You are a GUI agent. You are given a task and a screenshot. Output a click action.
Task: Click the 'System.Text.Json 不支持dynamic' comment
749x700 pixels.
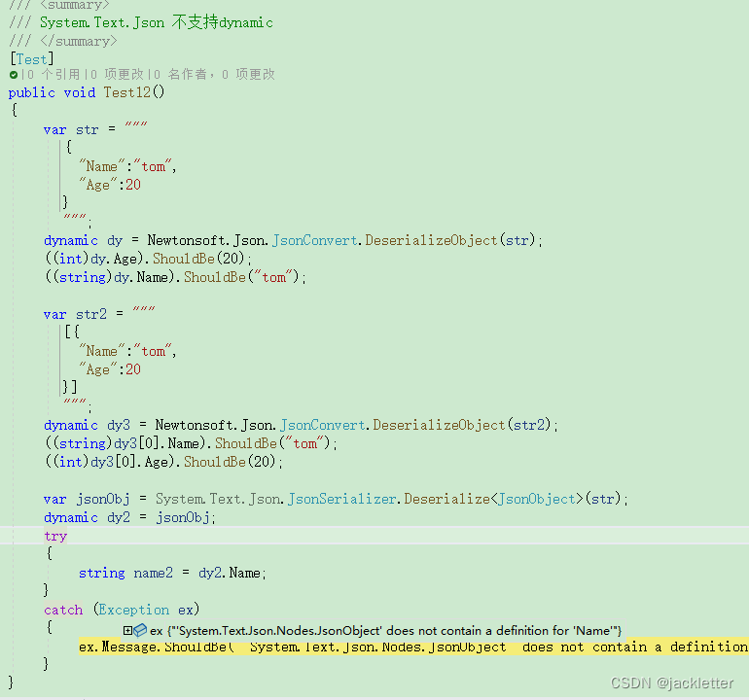click(157, 22)
